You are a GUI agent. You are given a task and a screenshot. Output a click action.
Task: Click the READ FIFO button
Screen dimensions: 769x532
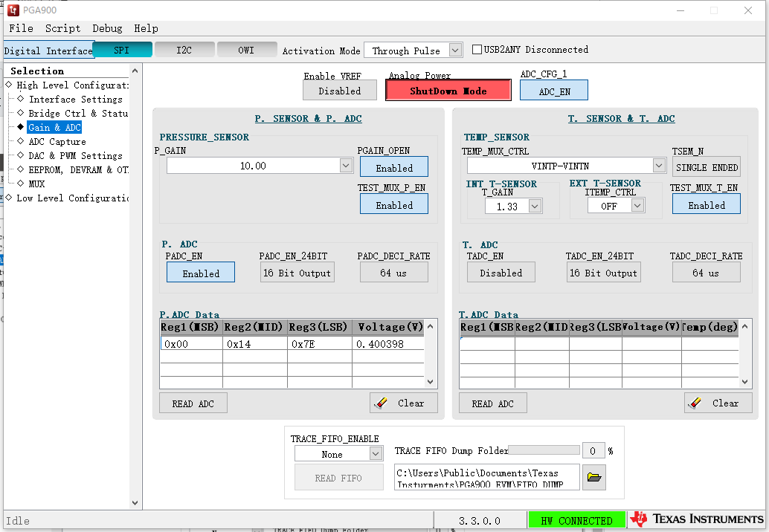click(x=338, y=478)
